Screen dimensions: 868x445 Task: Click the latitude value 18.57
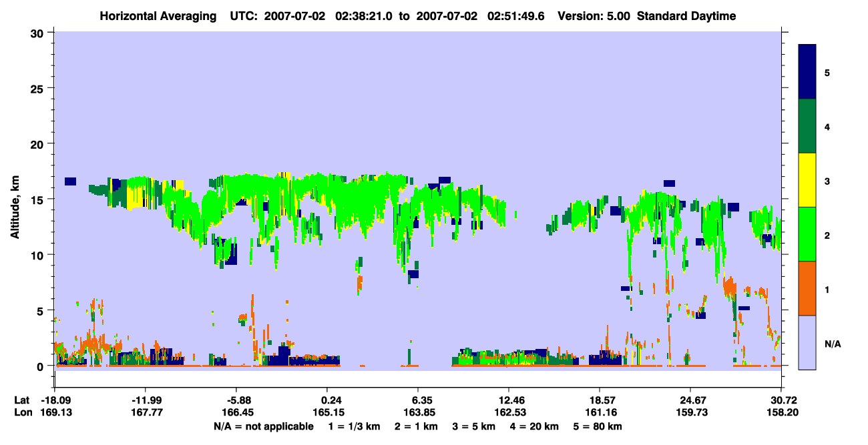[600, 400]
